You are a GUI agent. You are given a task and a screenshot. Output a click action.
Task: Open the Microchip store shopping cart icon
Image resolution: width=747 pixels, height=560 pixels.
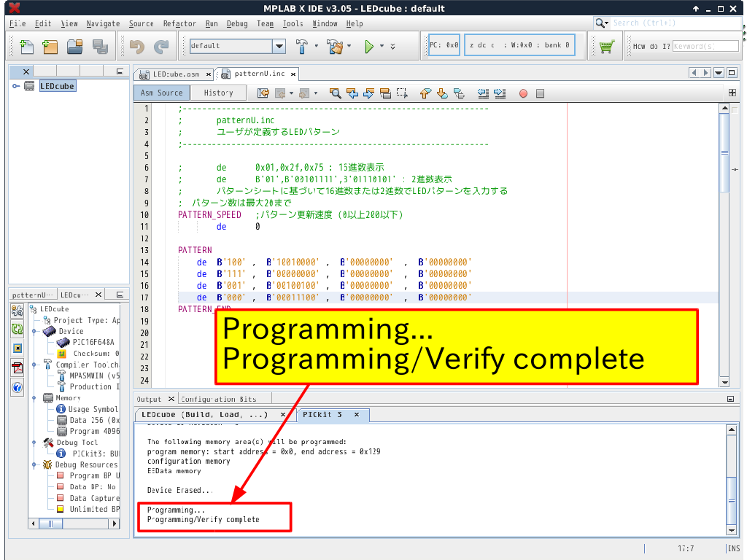606,46
